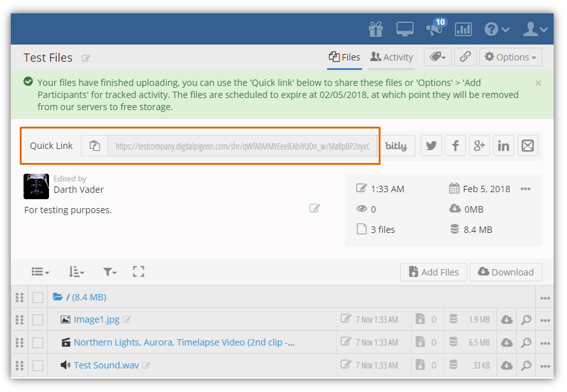Screen dimensions: 567x392
Task: Grab drag handle of Image1.jpg row
Action: coord(20,319)
